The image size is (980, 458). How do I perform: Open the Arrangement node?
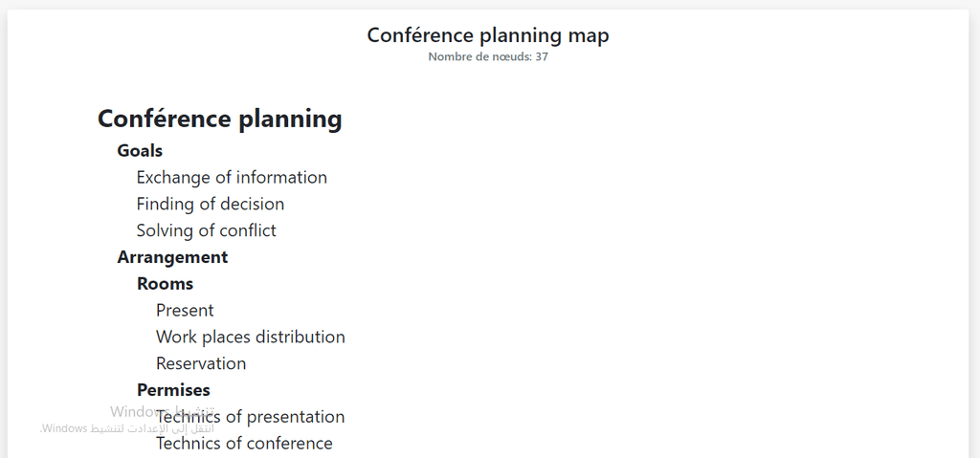[172, 257]
